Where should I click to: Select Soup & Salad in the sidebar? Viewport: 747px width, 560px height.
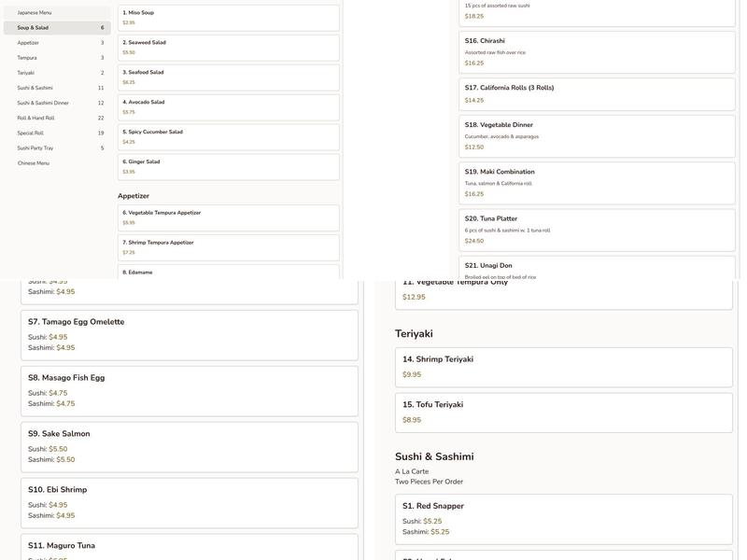56,28
